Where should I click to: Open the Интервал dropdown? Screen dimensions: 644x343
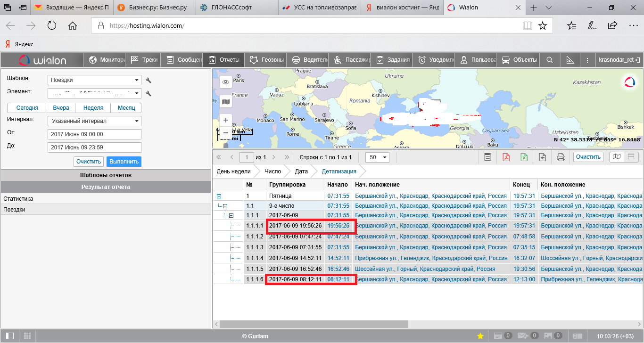click(94, 121)
